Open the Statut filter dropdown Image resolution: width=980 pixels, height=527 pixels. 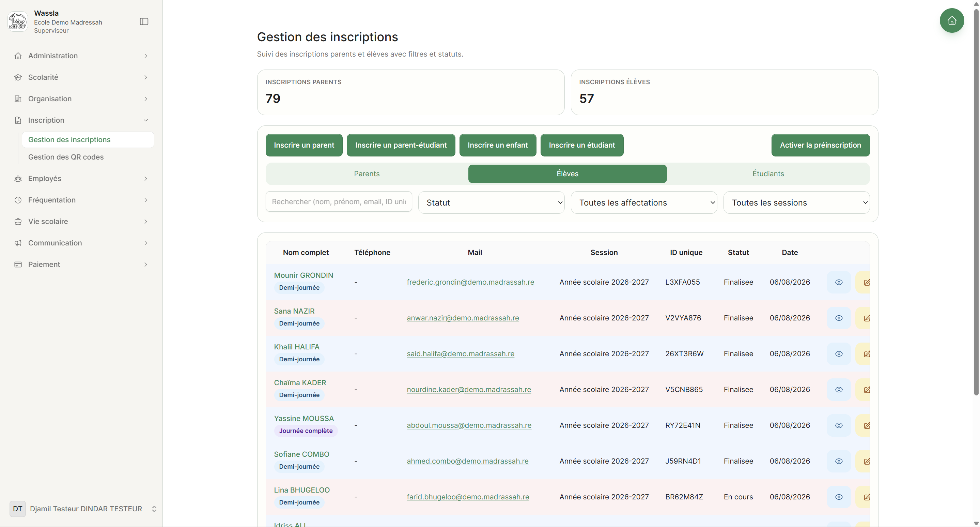491,202
